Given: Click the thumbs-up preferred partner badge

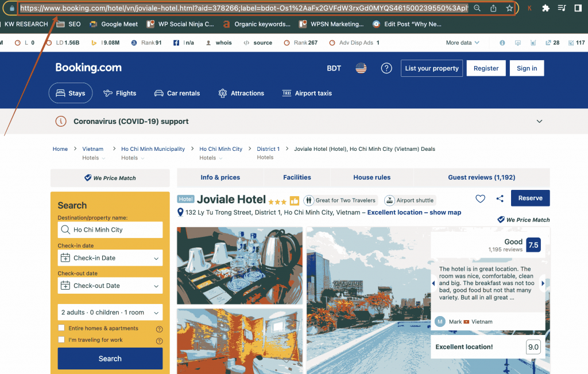Looking at the screenshot, I should (x=295, y=201).
